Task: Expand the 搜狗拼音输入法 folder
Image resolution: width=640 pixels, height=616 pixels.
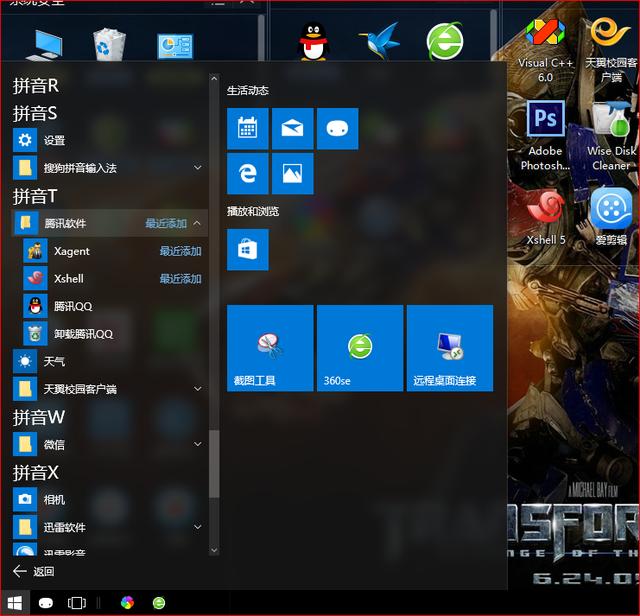Action: pyautogui.click(x=197, y=168)
